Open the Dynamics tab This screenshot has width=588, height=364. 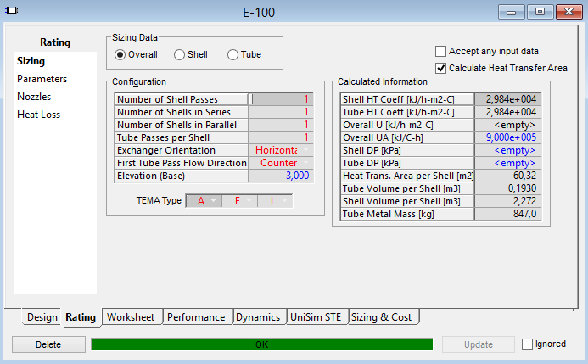pos(258,317)
